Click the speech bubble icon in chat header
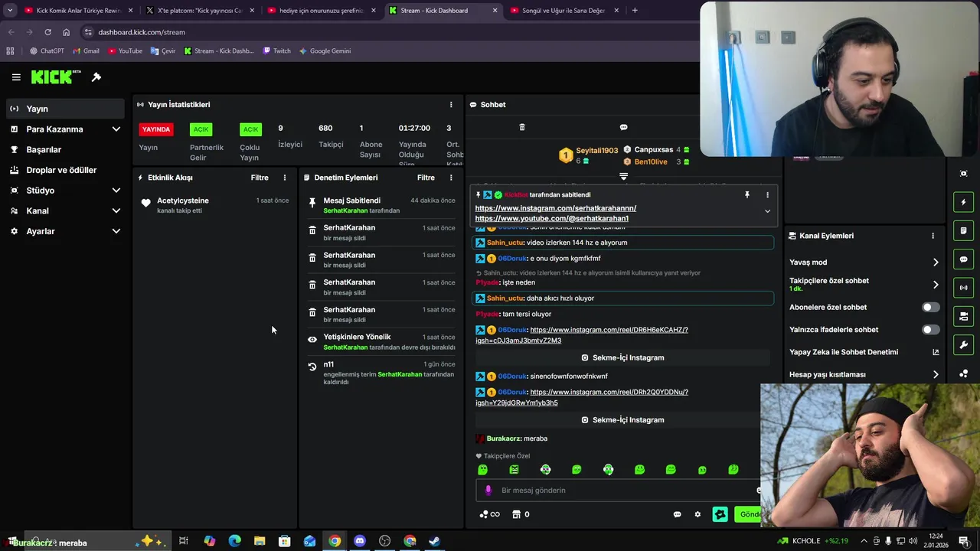 (623, 127)
